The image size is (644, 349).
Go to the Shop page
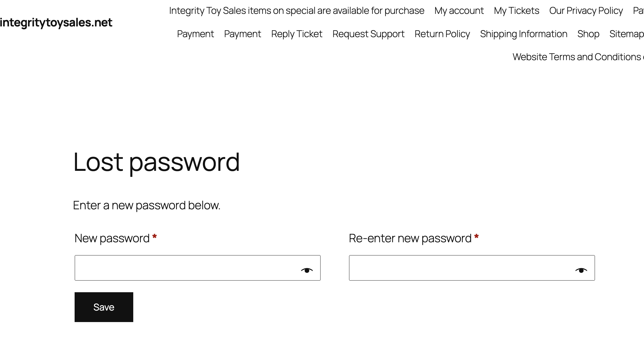(x=588, y=34)
